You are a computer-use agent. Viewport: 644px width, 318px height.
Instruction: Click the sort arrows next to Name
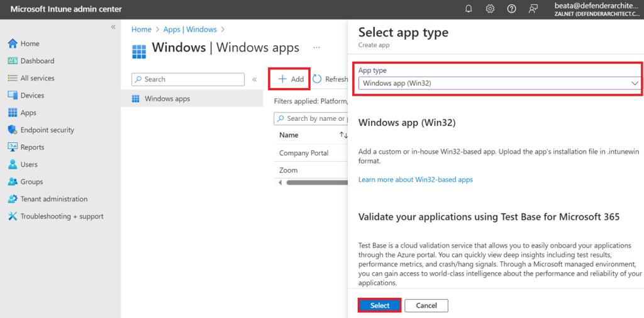point(344,135)
